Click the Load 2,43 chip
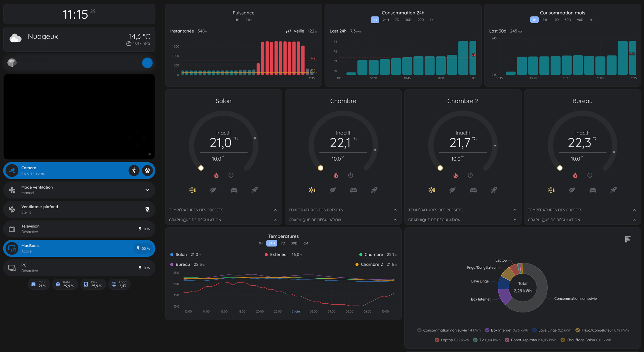644x352 pixels. [x=119, y=284]
